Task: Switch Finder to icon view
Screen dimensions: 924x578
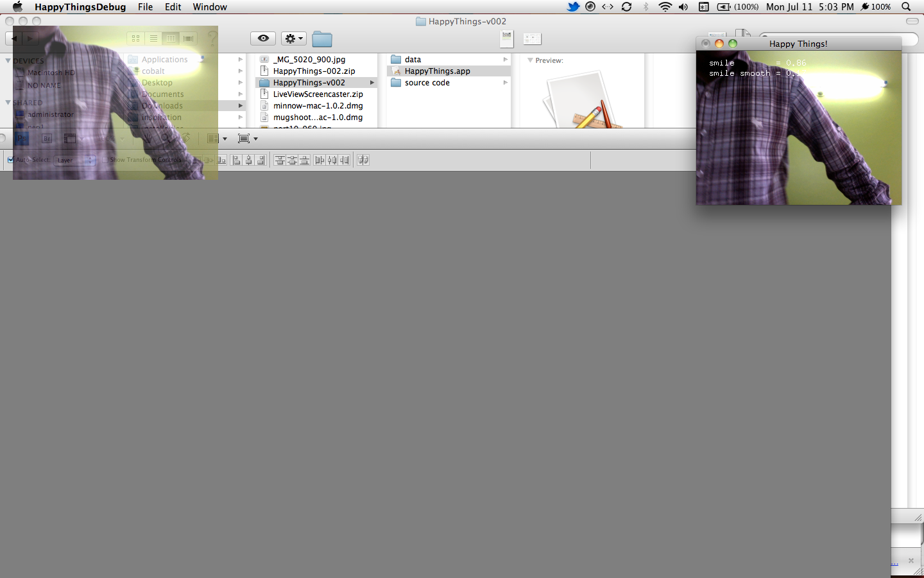Action: tap(135, 39)
